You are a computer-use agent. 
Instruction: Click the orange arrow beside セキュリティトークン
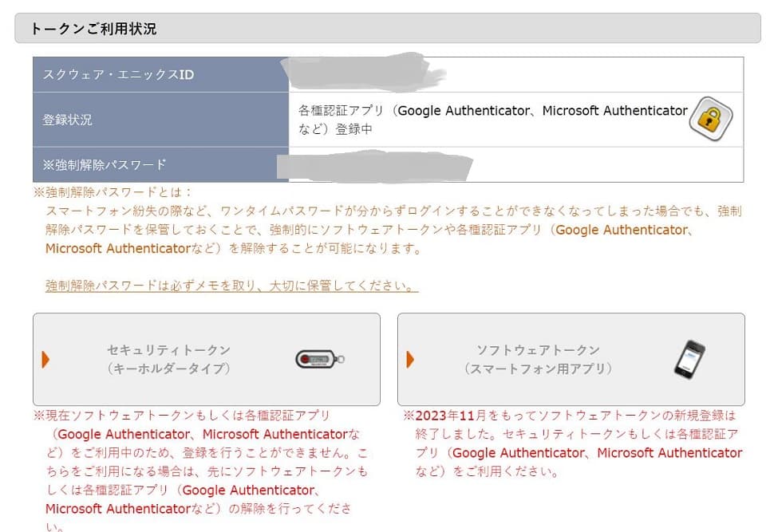tap(45, 360)
